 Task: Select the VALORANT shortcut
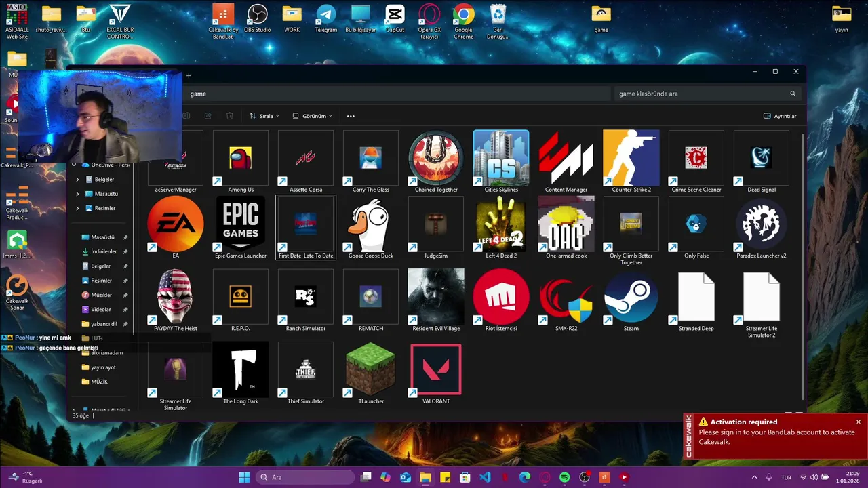pos(436,369)
